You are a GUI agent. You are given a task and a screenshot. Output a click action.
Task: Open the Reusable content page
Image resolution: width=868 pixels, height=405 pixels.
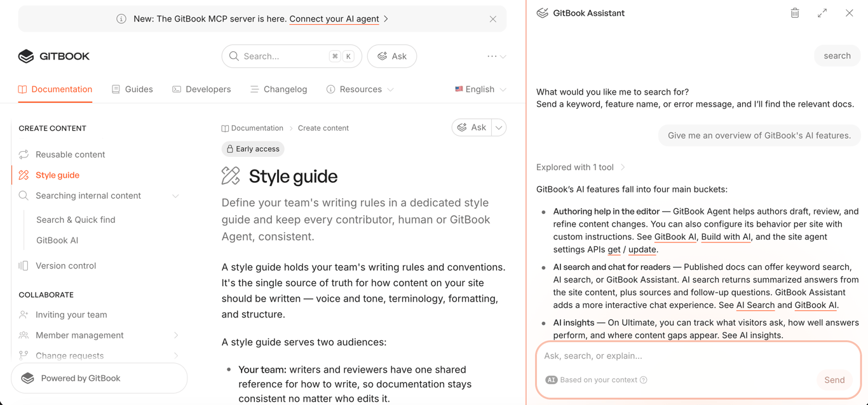(71, 154)
